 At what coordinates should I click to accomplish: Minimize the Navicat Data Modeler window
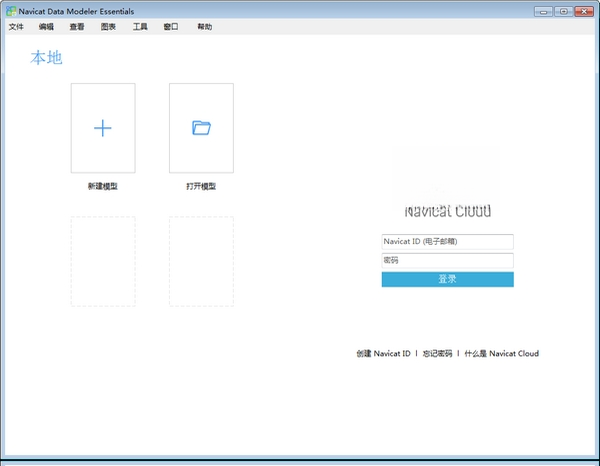click(543, 11)
